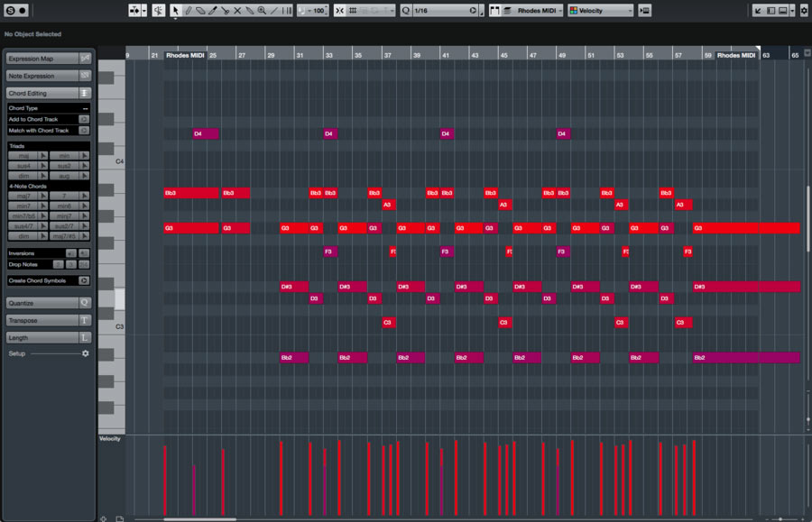Image resolution: width=812 pixels, height=522 pixels.
Task: Click the Auto-Scroll icon in toolbar
Action: [134, 10]
